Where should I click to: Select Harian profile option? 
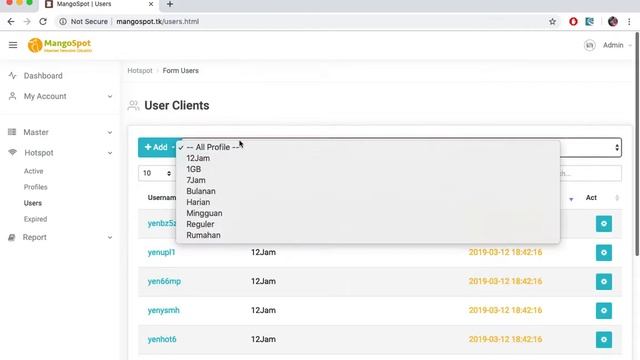click(368, 202)
